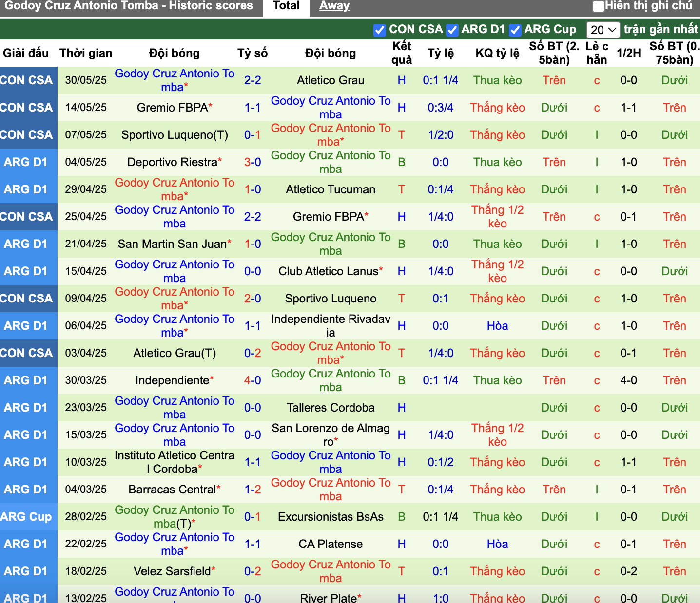Screen dimensions: 700x603
Task: Click half-time score 0-2 in Velez row
Action: [628, 571]
